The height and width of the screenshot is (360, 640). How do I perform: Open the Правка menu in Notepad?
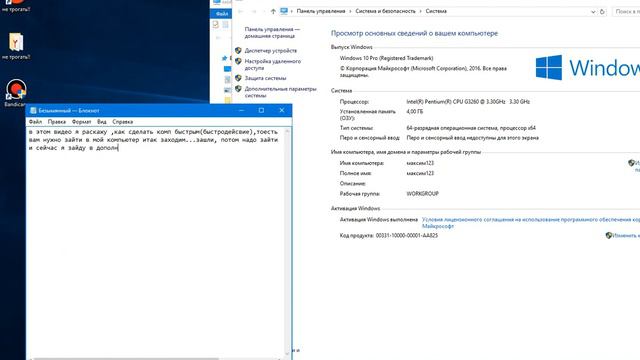(57, 122)
